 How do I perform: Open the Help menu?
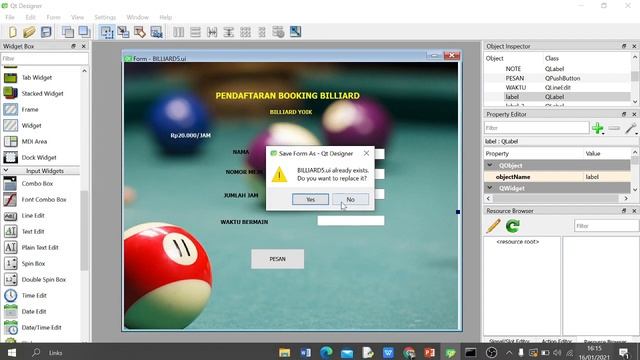click(165, 17)
